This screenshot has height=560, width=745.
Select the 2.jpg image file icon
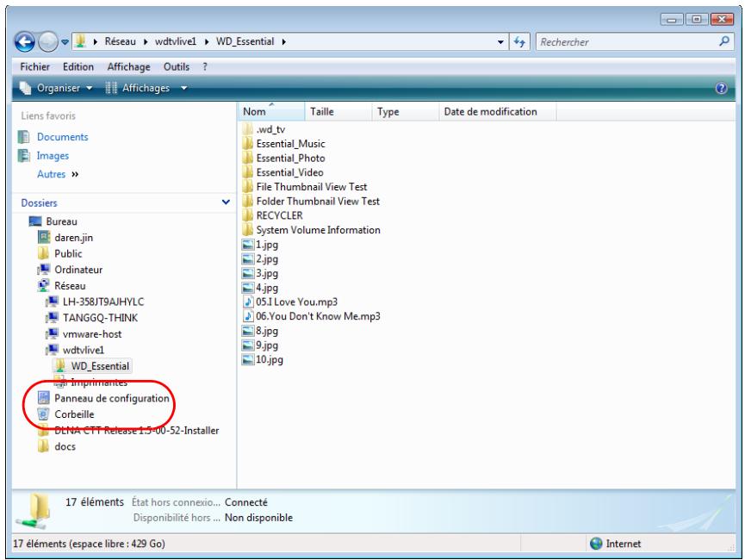(x=247, y=259)
